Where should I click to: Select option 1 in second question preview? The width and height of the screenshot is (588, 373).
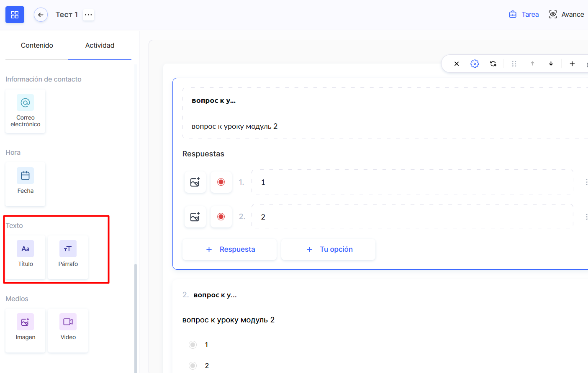[x=193, y=345]
